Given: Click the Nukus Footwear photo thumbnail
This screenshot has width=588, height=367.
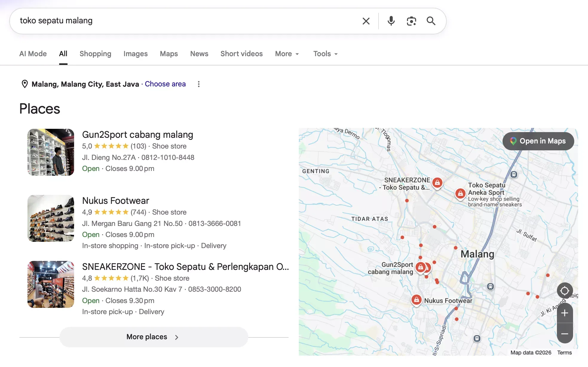Looking at the screenshot, I should tap(51, 218).
